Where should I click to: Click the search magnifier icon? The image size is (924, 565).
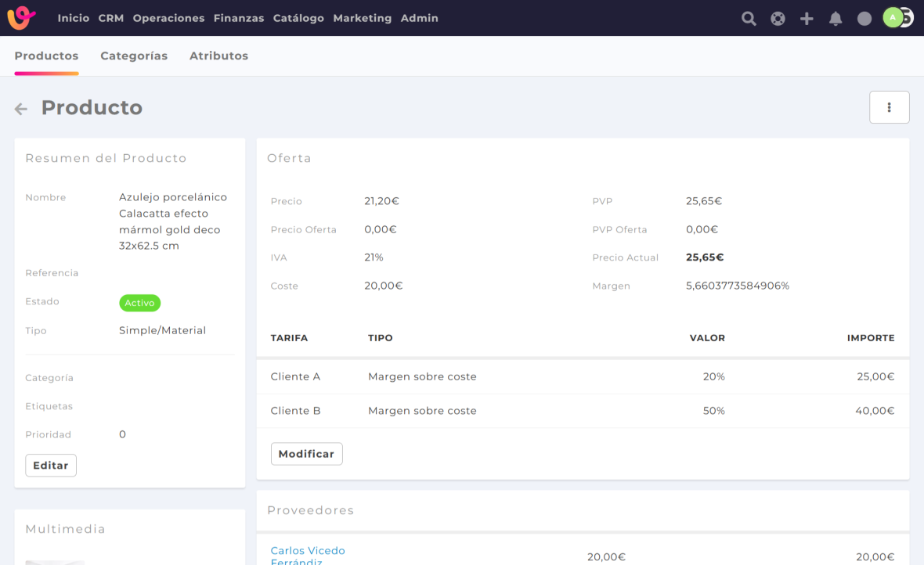pos(749,19)
